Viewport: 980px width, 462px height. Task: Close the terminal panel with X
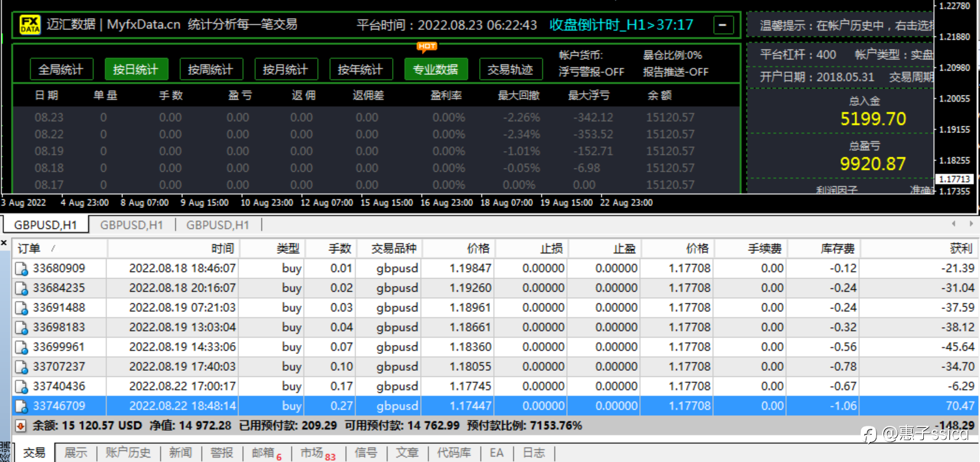coord(4,243)
